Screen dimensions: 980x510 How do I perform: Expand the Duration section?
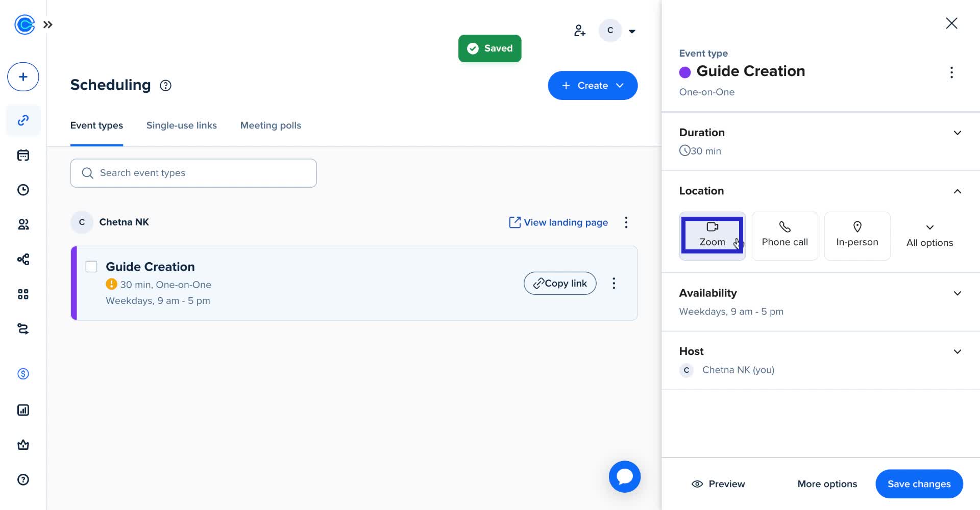click(957, 133)
